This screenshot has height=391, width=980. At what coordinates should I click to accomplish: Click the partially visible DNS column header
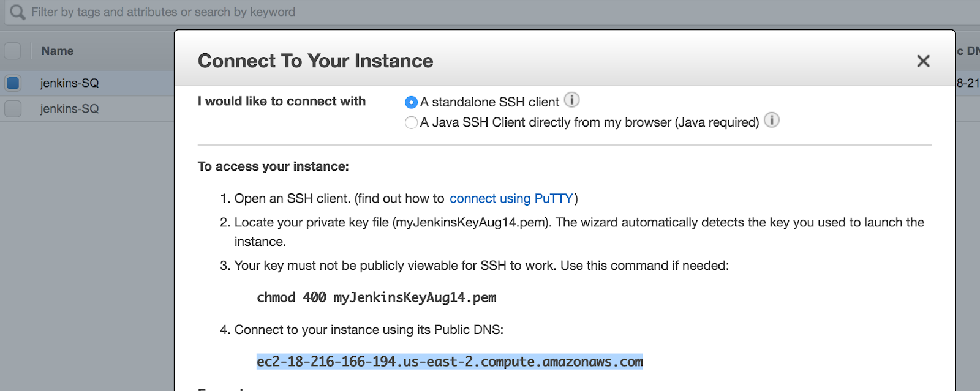point(968,51)
